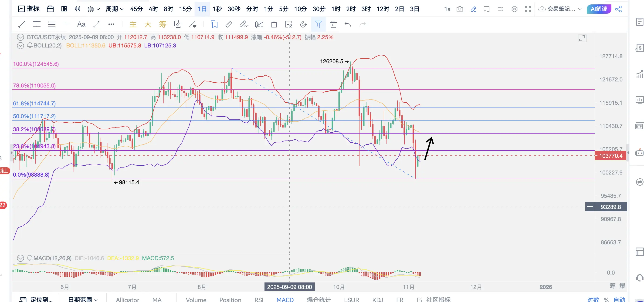The width and height of the screenshot is (644, 302).
Task: Collapse the MACD(12,26,9) indicator toggle
Action: 20,258
